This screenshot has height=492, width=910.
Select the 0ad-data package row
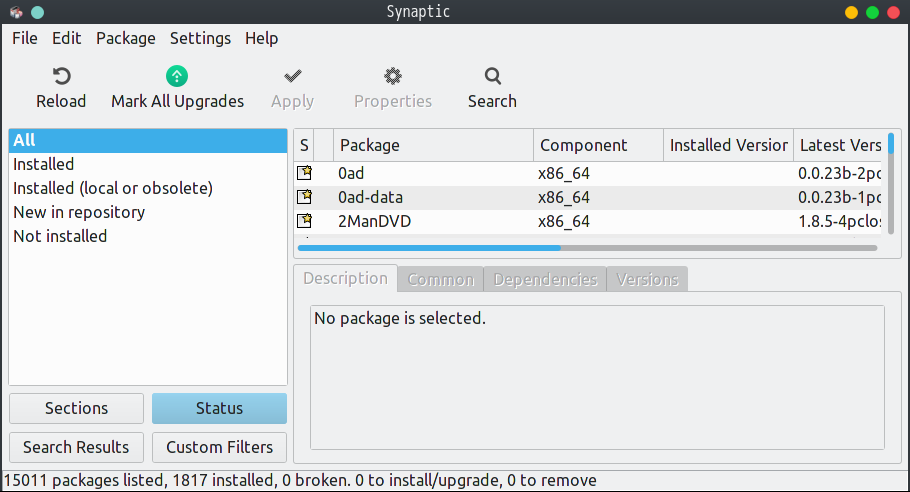tap(587, 197)
